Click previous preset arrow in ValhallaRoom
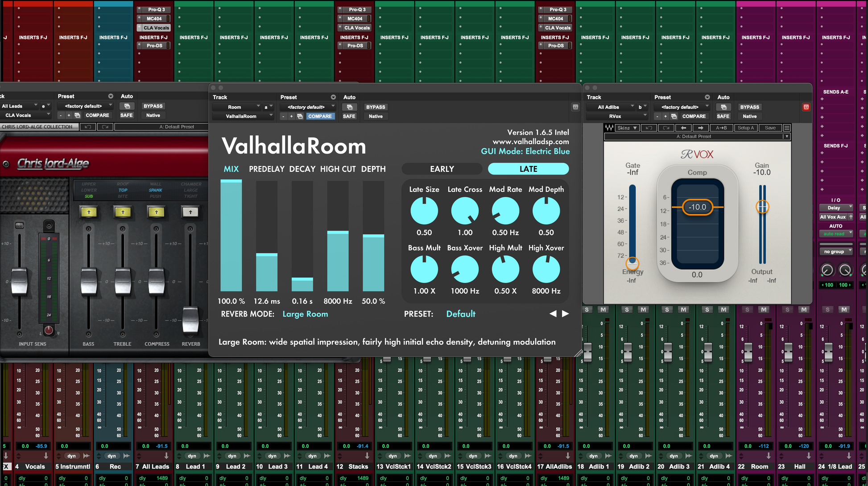This screenshot has width=868, height=486. point(553,314)
